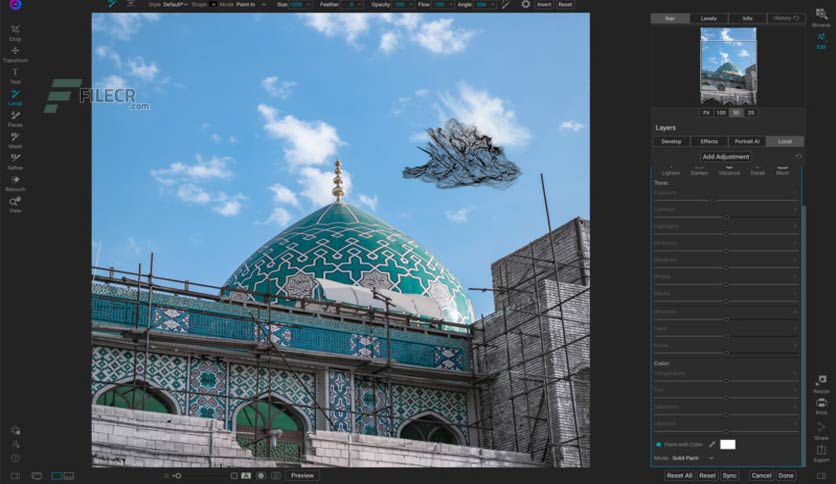Choose the Retouch tool
Screen dimensions: 836x484
point(15,183)
